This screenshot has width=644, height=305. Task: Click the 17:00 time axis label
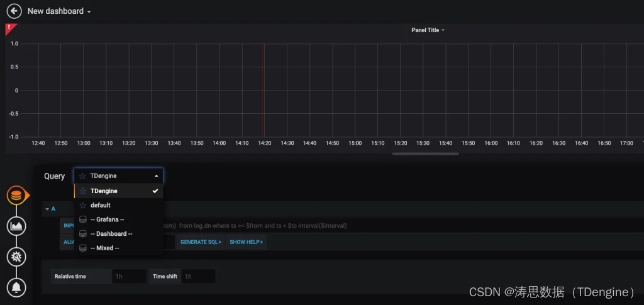626,143
